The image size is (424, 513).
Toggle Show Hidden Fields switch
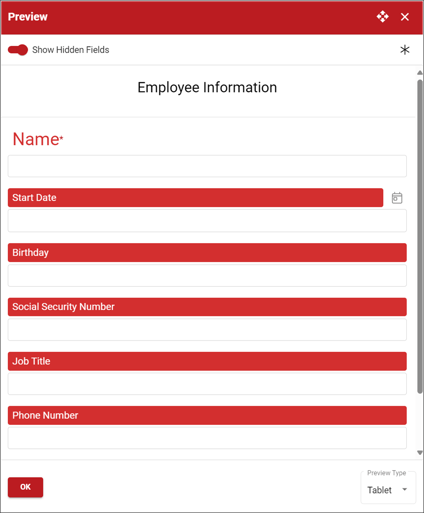pos(18,50)
